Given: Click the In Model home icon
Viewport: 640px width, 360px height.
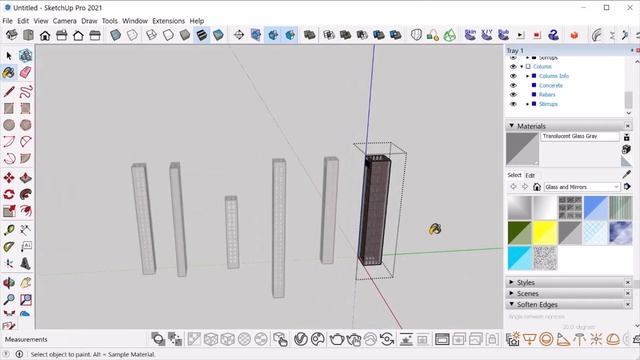Looking at the screenshot, I should pyautogui.click(x=537, y=187).
